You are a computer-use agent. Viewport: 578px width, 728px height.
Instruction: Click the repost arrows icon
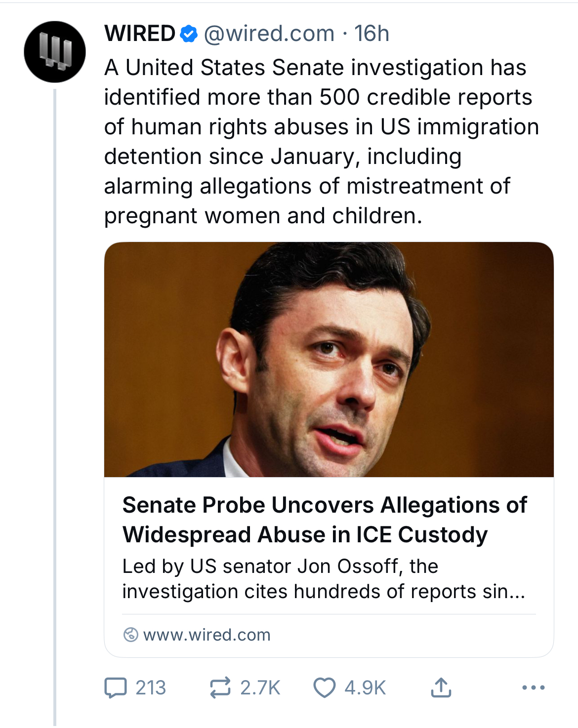(x=220, y=688)
